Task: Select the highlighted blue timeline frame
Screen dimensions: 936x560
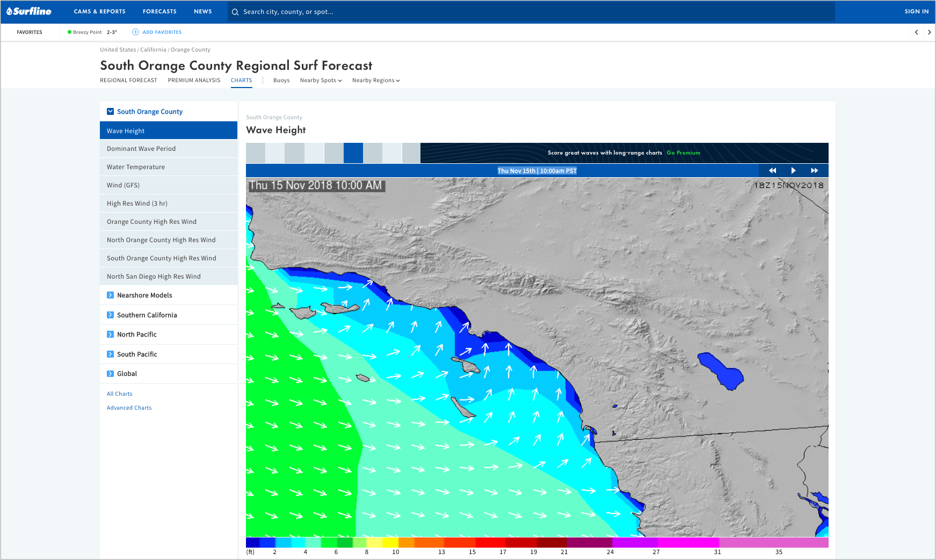Action: point(353,153)
